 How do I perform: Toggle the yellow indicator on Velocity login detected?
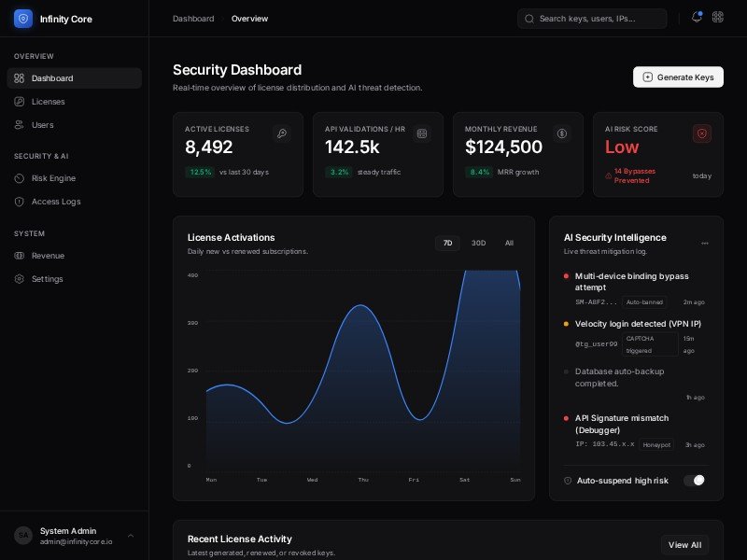tap(564, 324)
